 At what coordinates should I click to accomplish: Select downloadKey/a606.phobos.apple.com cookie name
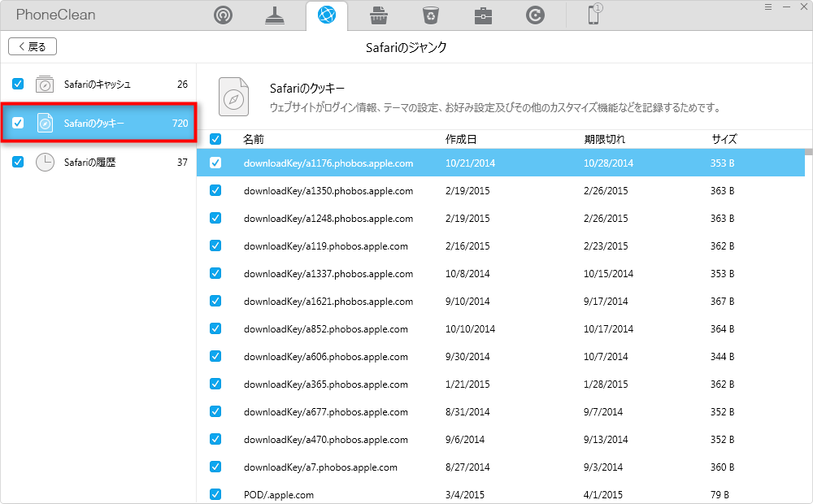click(x=326, y=357)
